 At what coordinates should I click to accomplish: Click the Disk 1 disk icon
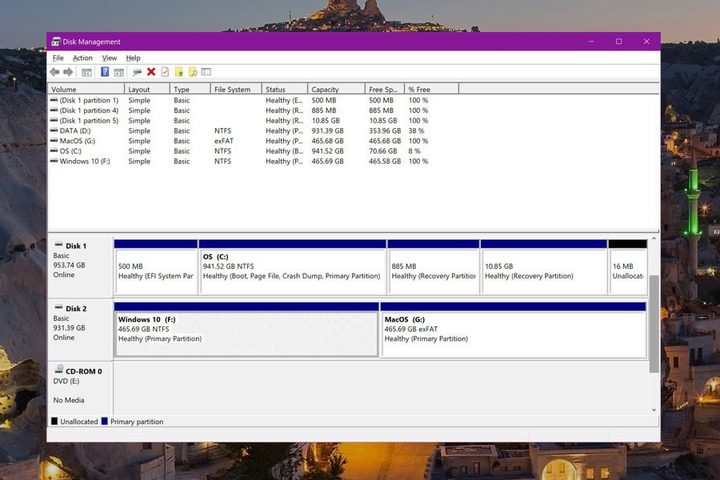58,245
